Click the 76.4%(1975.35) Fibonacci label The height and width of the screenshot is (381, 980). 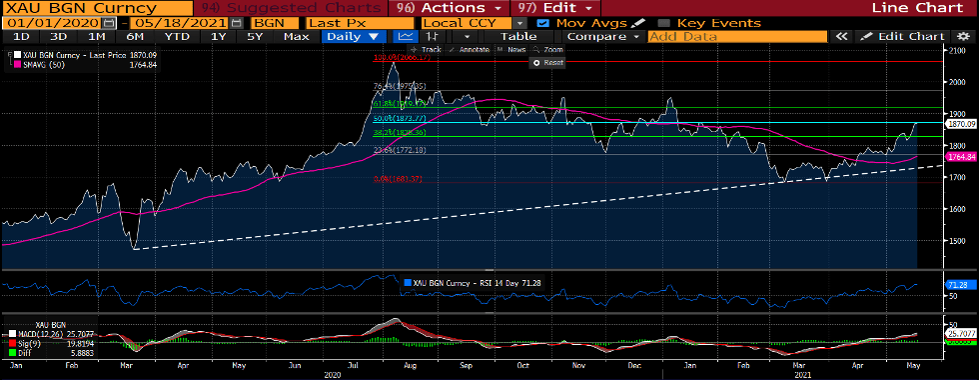[400, 86]
